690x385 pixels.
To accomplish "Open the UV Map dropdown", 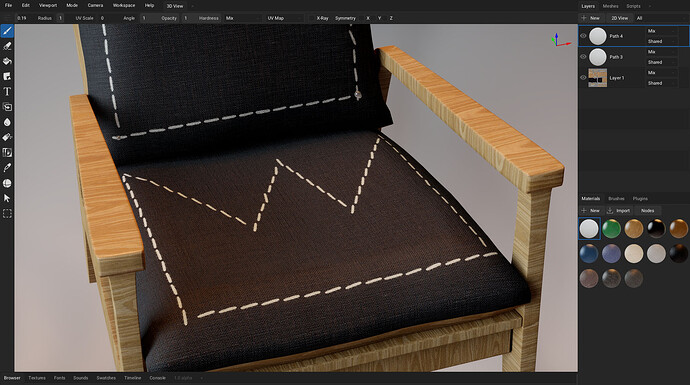I will pos(284,18).
